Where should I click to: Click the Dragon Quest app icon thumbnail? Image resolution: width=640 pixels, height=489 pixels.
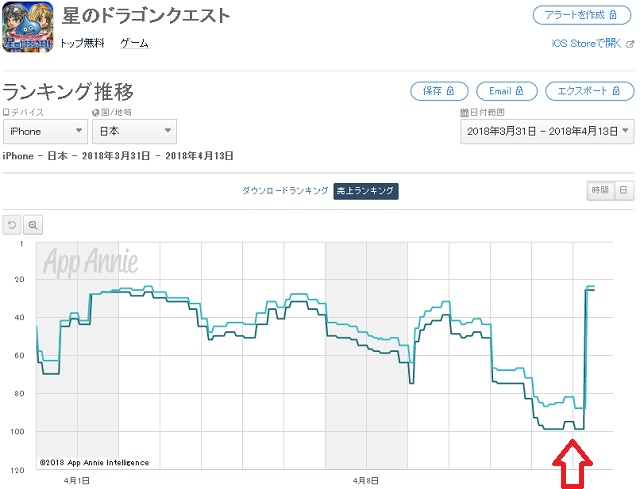pyautogui.click(x=28, y=27)
